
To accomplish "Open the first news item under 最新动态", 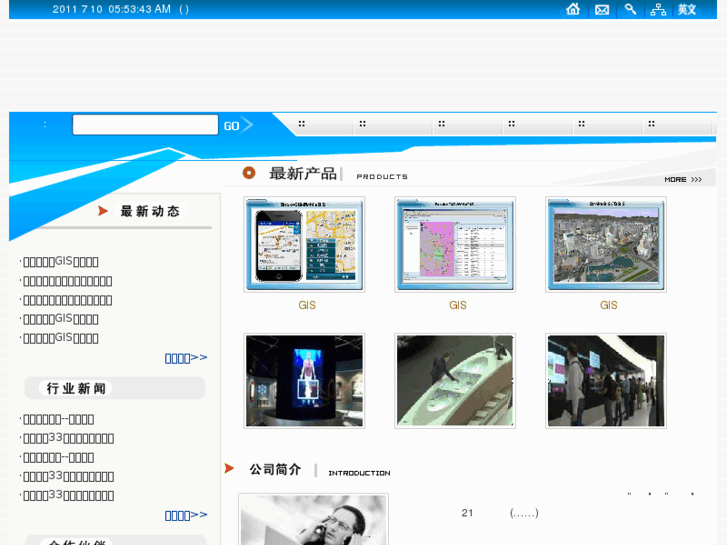I will [x=61, y=262].
